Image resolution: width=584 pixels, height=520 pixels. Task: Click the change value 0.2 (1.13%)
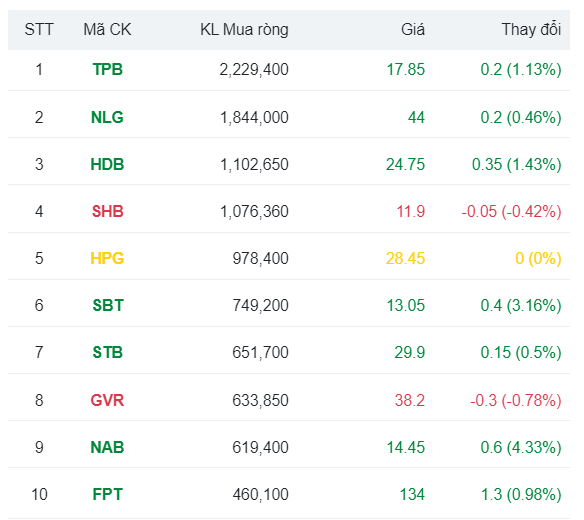[x=521, y=70]
